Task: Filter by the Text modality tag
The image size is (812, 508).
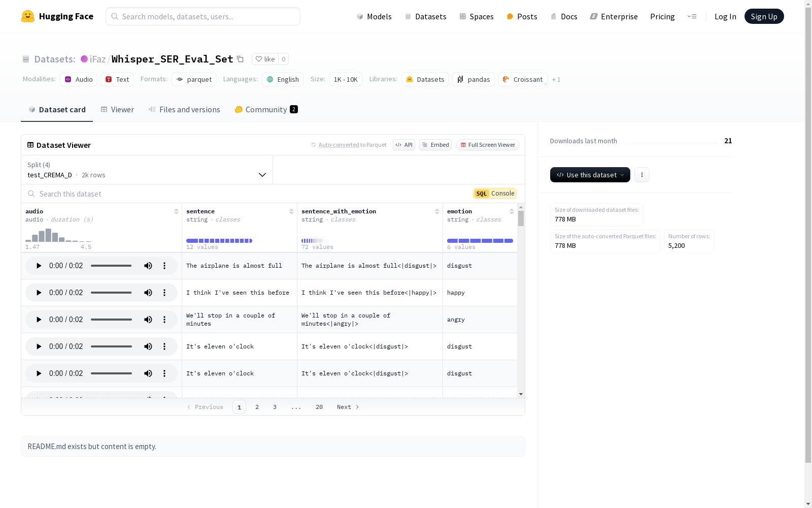Action: click(x=117, y=79)
